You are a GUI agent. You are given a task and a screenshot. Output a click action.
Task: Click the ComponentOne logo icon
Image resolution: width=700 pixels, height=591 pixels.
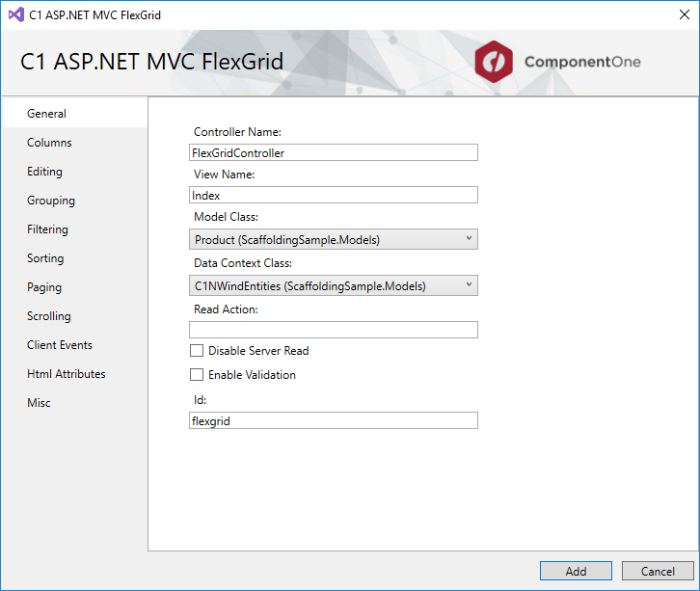pos(495,63)
